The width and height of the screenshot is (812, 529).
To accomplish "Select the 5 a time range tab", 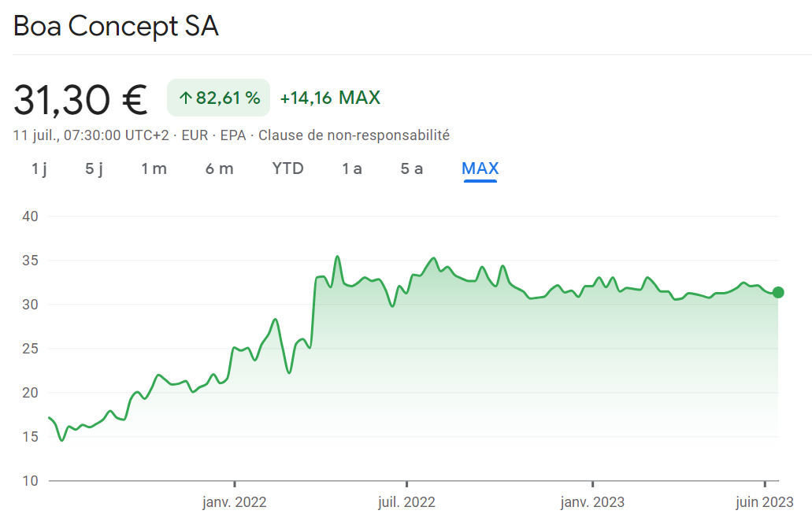I will pos(412,168).
